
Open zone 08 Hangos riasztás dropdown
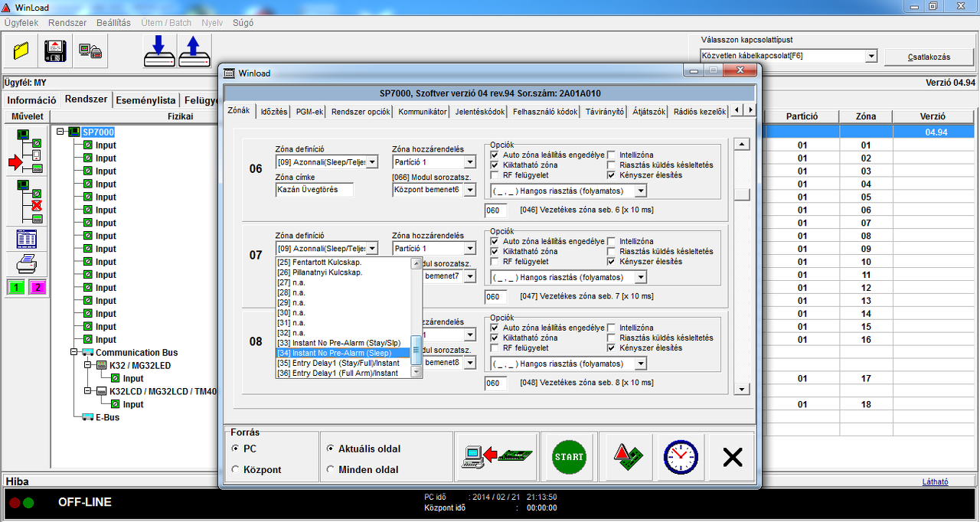(640, 363)
